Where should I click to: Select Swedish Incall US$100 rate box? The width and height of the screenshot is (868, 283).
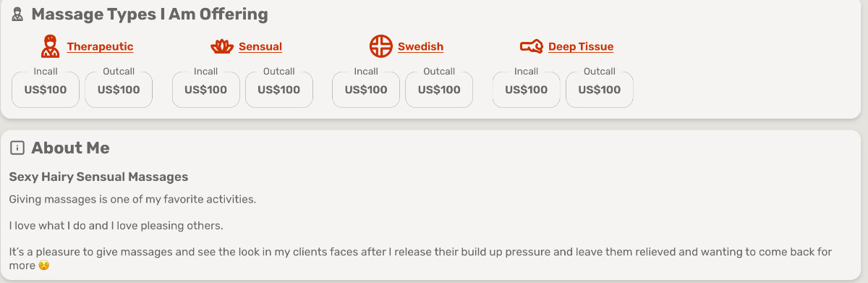point(366,90)
